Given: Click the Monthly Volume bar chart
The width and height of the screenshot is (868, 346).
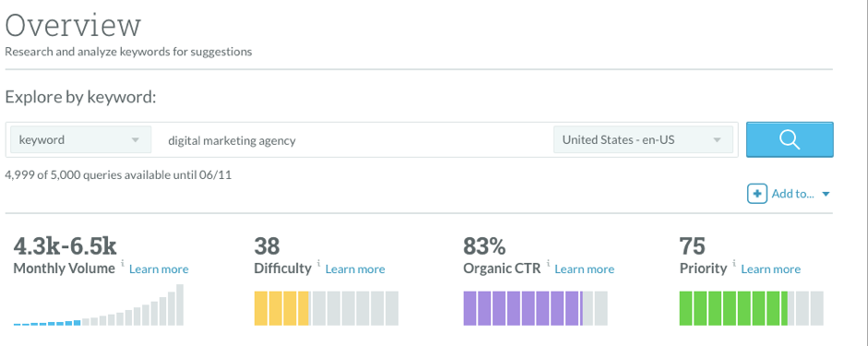Looking at the screenshot, I should [x=99, y=304].
